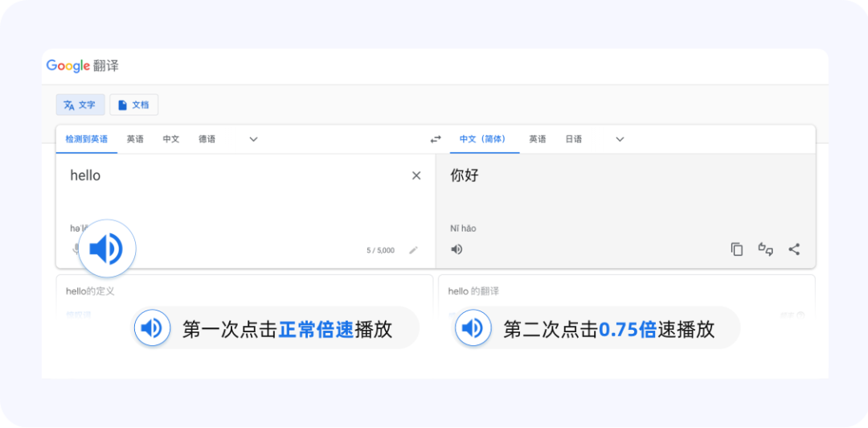Clear the source text with X icon
The width and height of the screenshot is (868, 428).
pos(416,175)
